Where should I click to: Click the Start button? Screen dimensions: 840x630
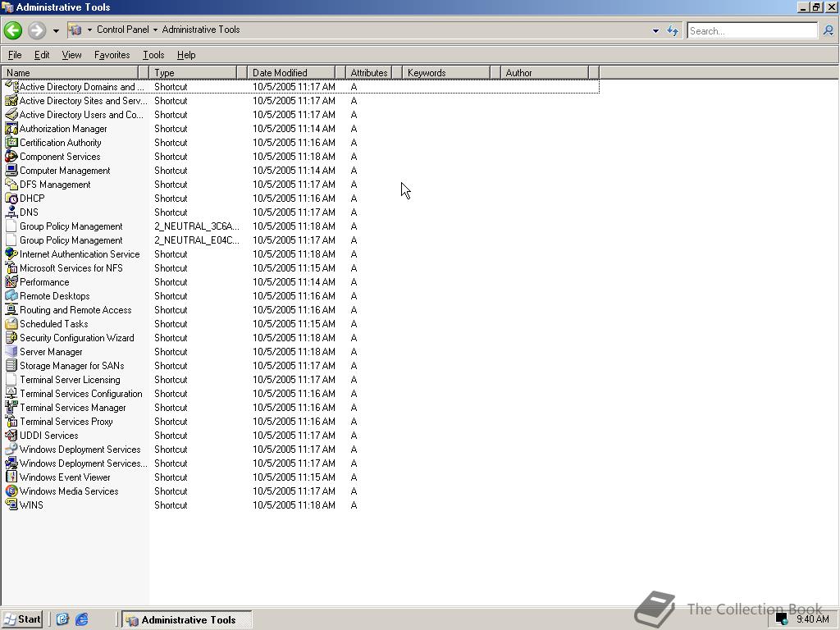[x=22, y=619]
